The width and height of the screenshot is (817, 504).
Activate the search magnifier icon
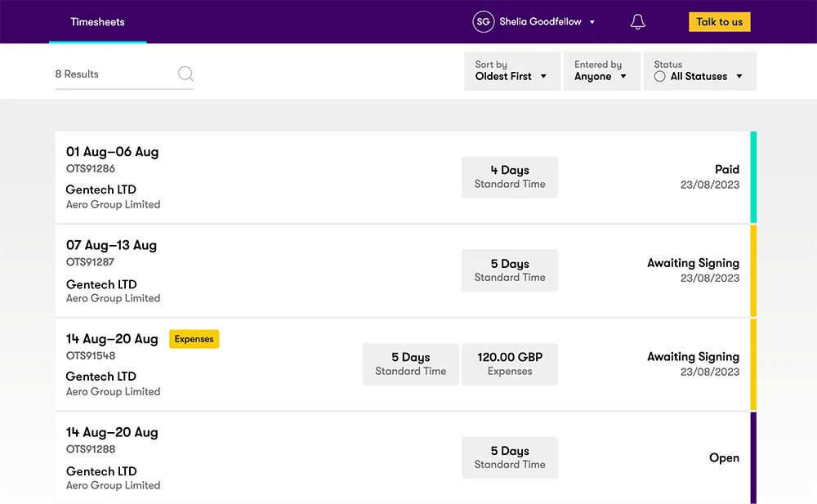185,74
